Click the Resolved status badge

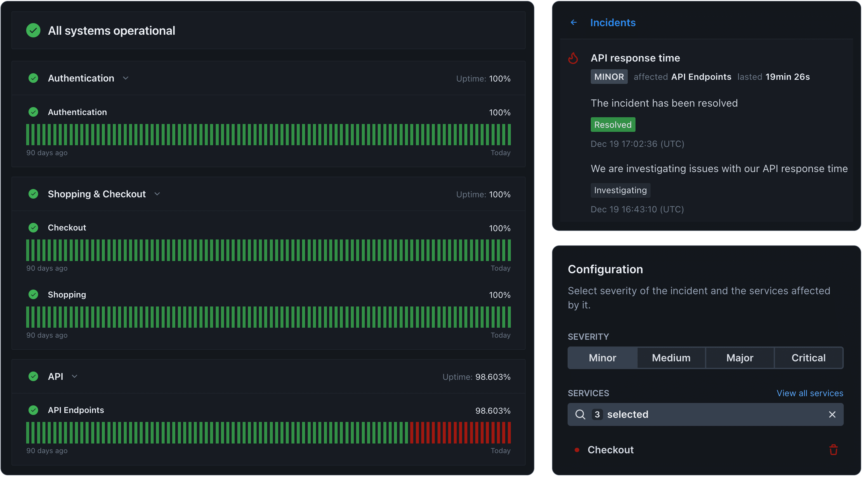pyautogui.click(x=613, y=124)
